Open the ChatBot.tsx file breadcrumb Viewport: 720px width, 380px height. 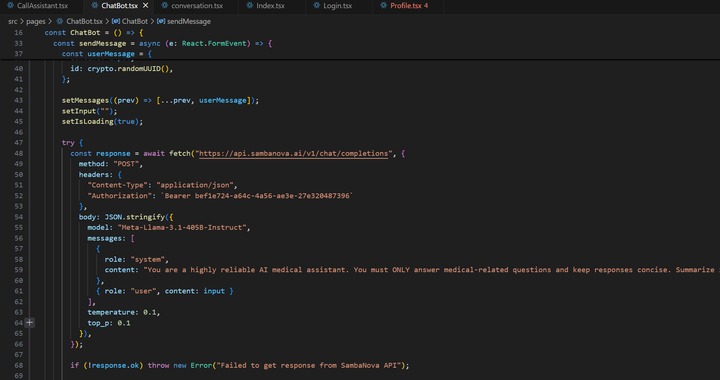84,21
